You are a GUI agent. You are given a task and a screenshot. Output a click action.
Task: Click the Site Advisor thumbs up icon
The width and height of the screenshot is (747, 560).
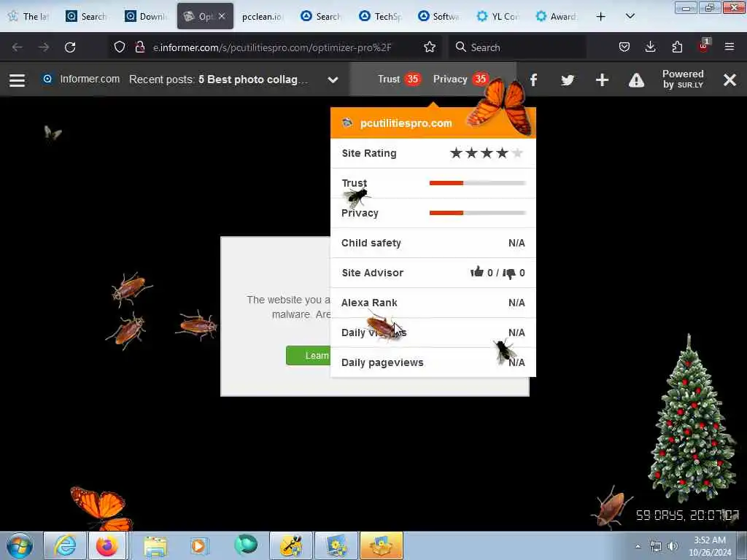click(477, 272)
